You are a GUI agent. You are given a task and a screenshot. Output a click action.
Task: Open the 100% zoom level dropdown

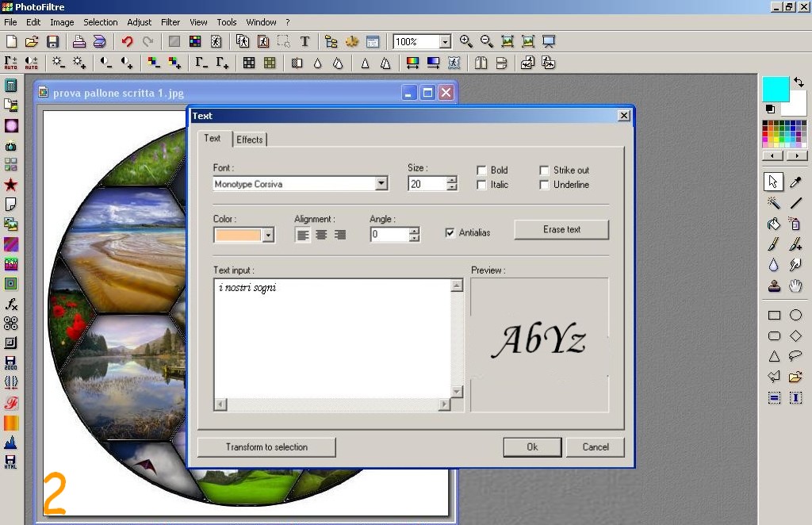pyautogui.click(x=445, y=42)
